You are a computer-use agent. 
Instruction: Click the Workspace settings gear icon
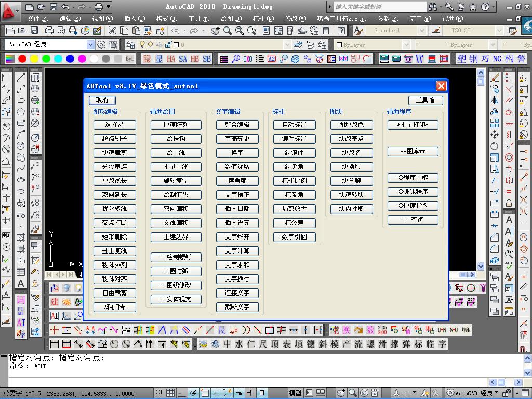click(x=101, y=45)
